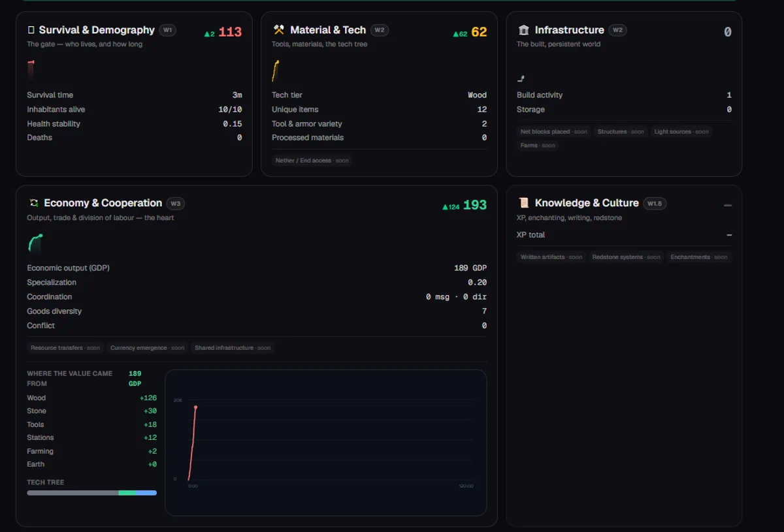Click the Tech tier value Wood
The width and height of the screenshot is (784, 532).
point(477,95)
